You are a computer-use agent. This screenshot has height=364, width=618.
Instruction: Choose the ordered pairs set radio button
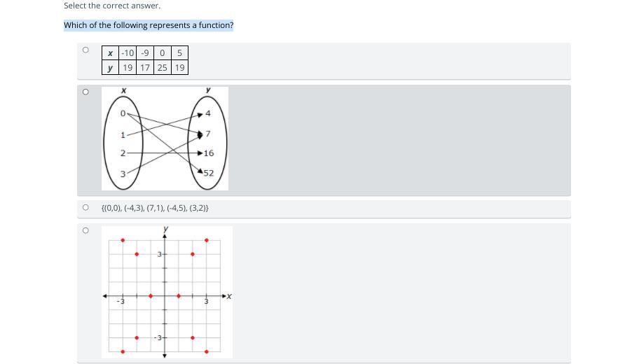coord(85,207)
